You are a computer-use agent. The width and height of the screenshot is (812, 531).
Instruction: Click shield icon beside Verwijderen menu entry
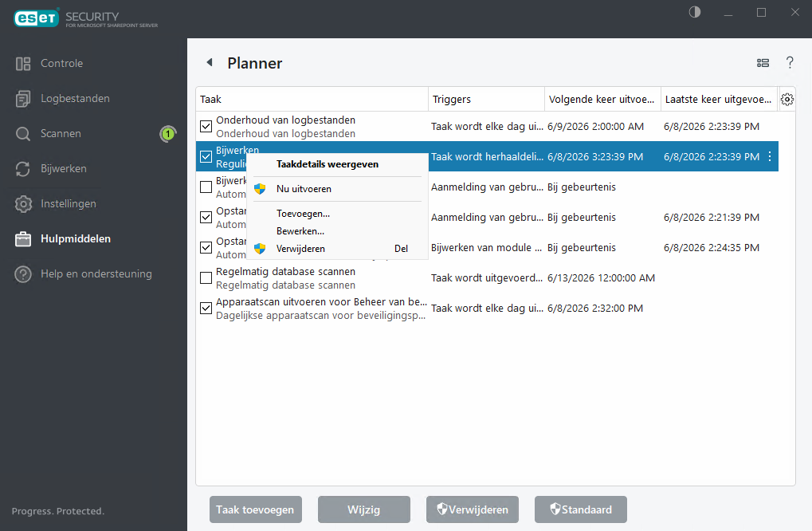[260, 249]
